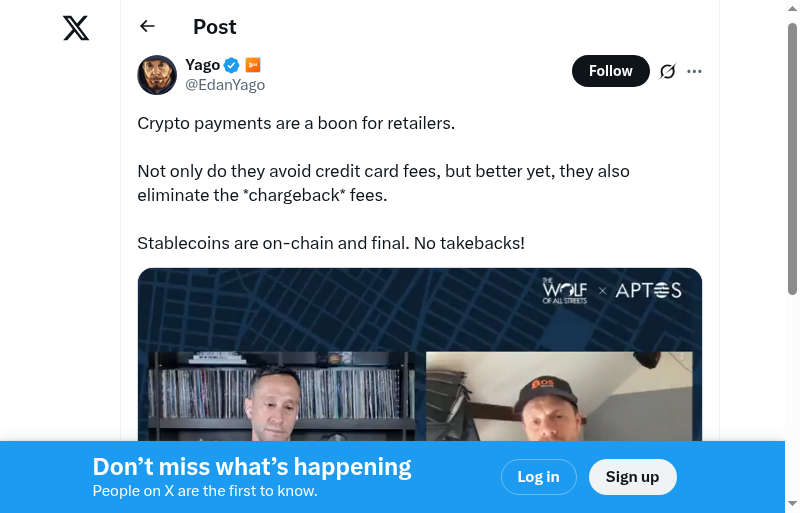800x513 pixels.
Task: Go back using the left arrow
Action: pos(148,27)
